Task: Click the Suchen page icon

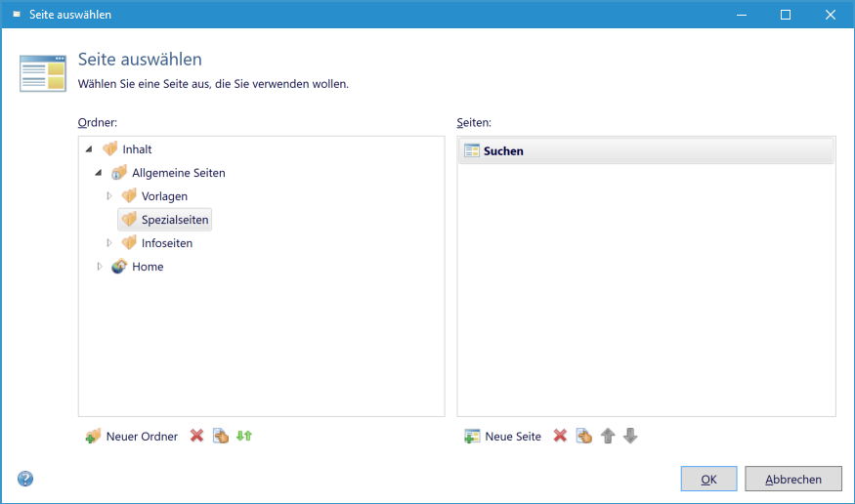Action: pos(472,151)
